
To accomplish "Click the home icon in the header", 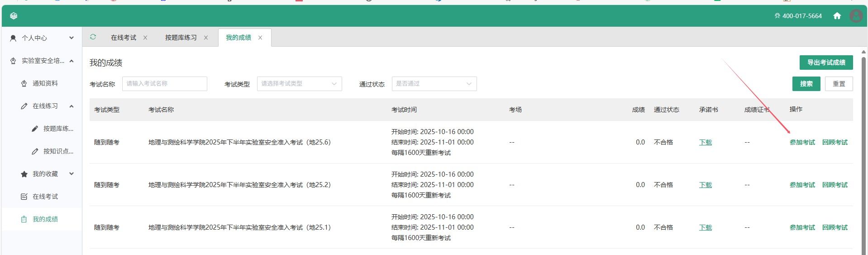I will [x=837, y=16].
